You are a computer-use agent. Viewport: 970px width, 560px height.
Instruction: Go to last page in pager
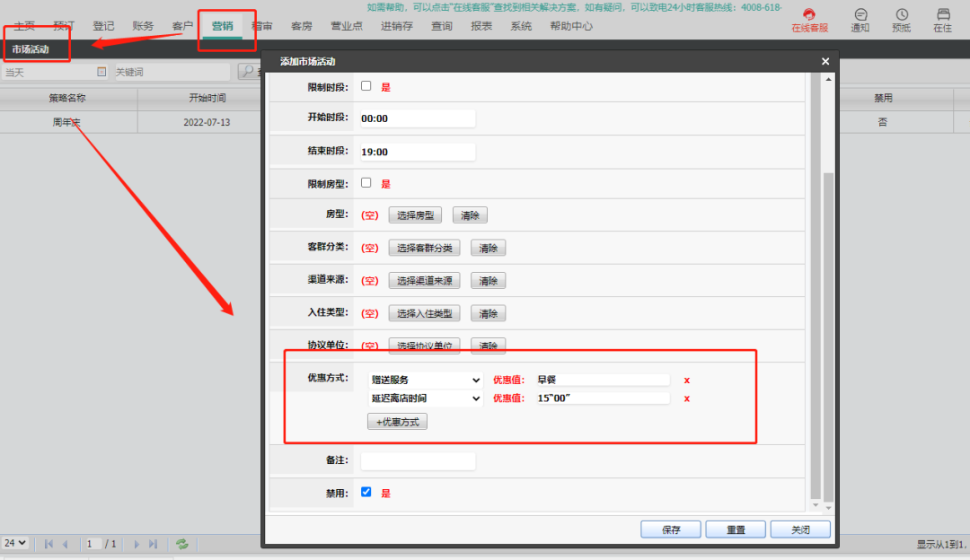(154, 544)
